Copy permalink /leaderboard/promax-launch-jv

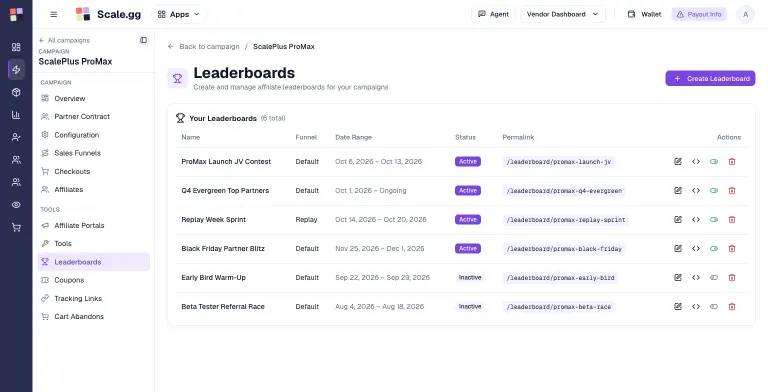(559, 162)
